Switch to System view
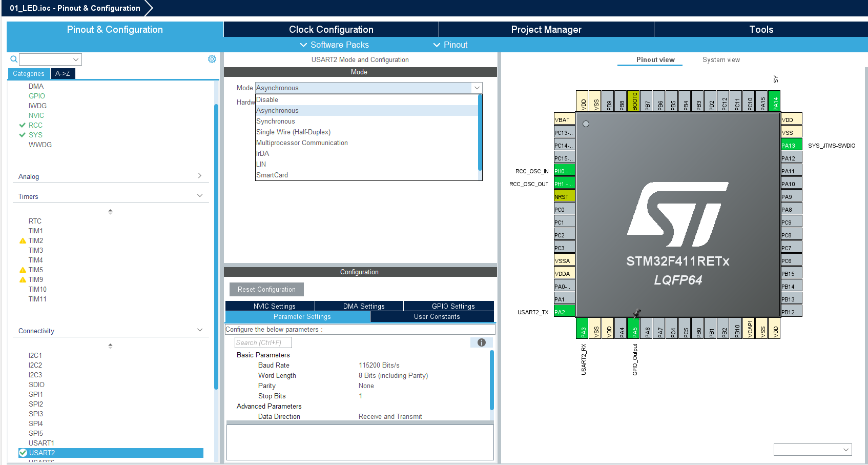The height and width of the screenshot is (465, 868). tap(721, 59)
